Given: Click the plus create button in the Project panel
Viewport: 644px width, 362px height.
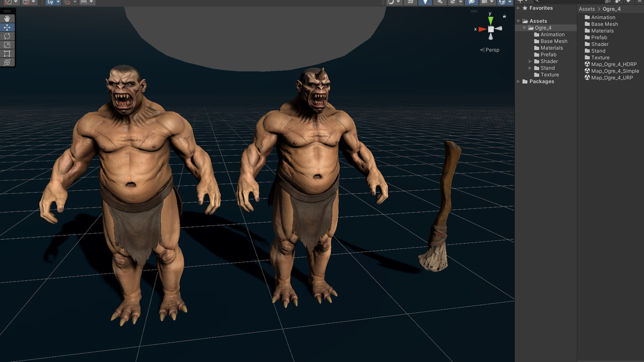Looking at the screenshot, I should pyautogui.click(x=519, y=2).
